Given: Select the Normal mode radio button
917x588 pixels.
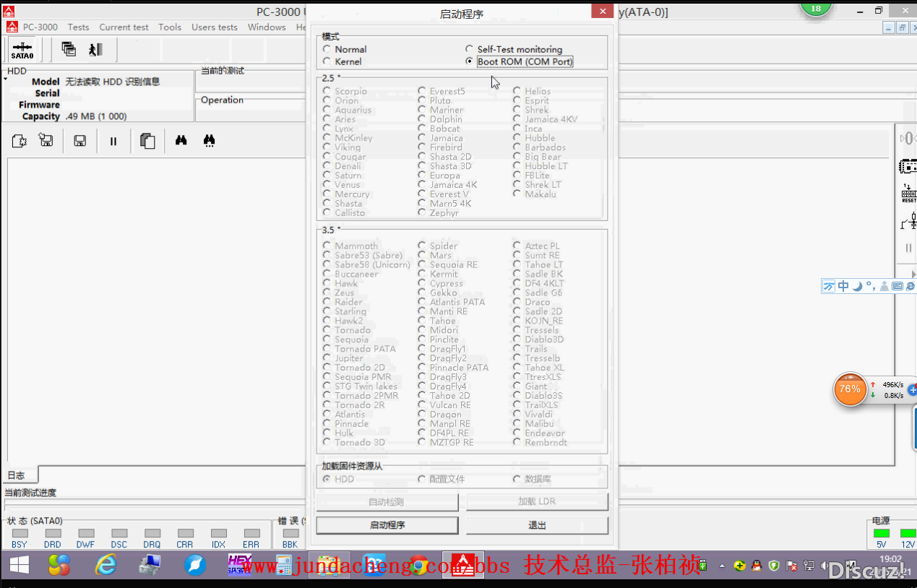Looking at the screenshot, I should click(x=327, y=49).
